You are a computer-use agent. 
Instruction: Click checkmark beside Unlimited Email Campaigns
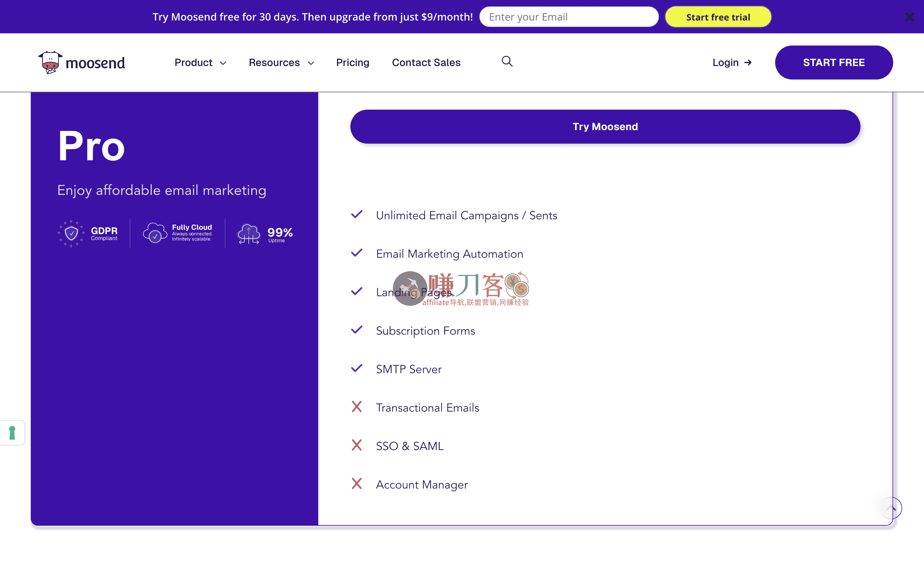tap(357, 215)
